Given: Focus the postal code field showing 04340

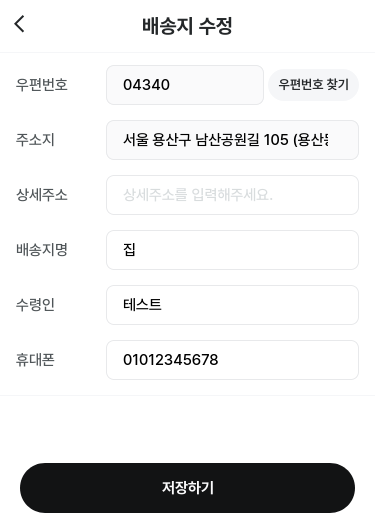Looking at the screenshot, I should [185, 85].
